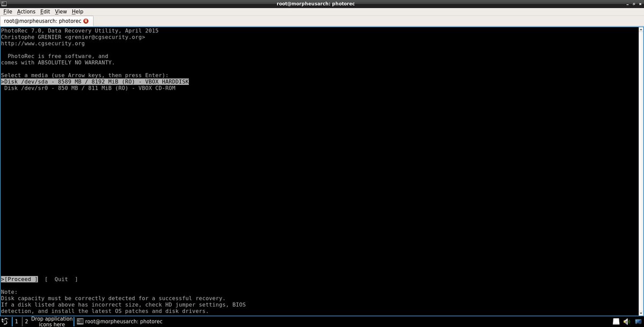Click the photorec taskbar window button
644x327 pixels.
click(120, 321)
